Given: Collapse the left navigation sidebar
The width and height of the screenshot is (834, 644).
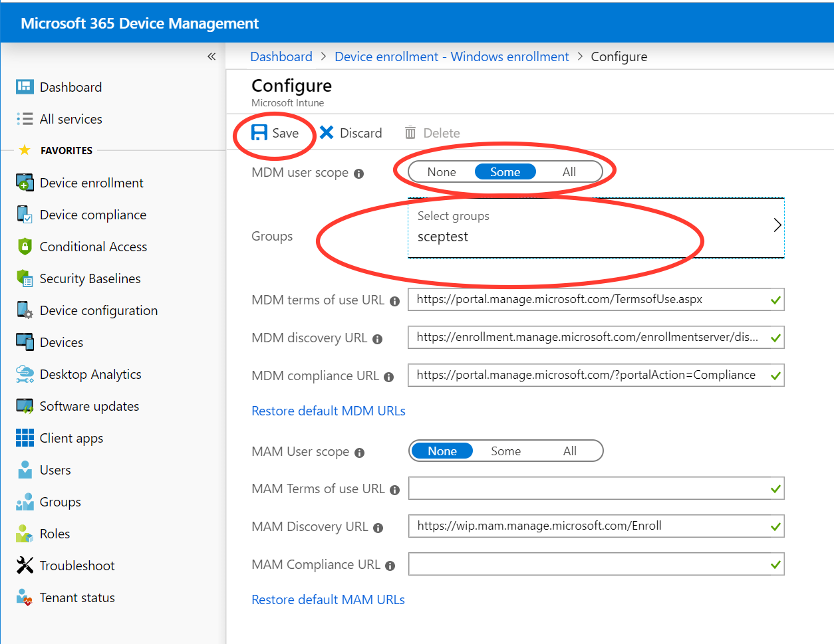Looking at the screenshot, I should pyautogui.click(x=211, y=56).
